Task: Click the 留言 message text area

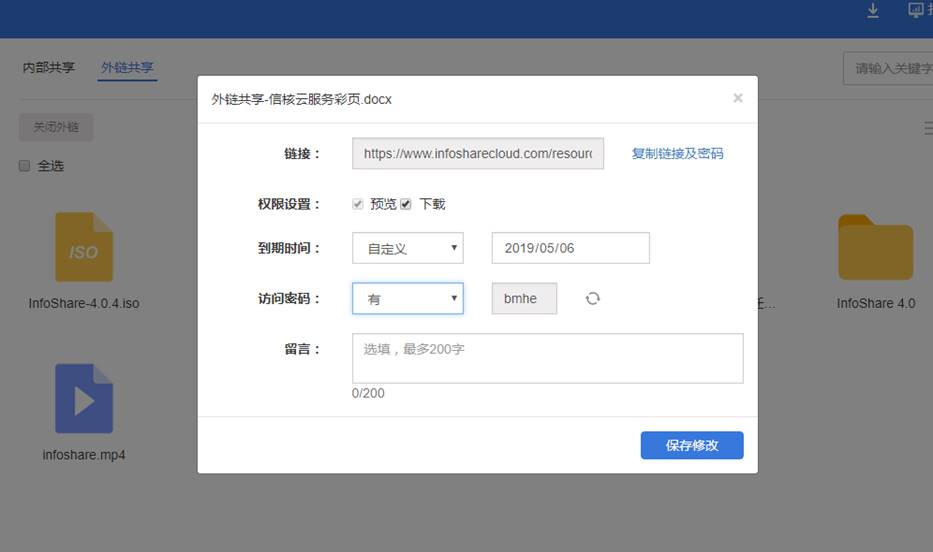Action: (547, 358)
